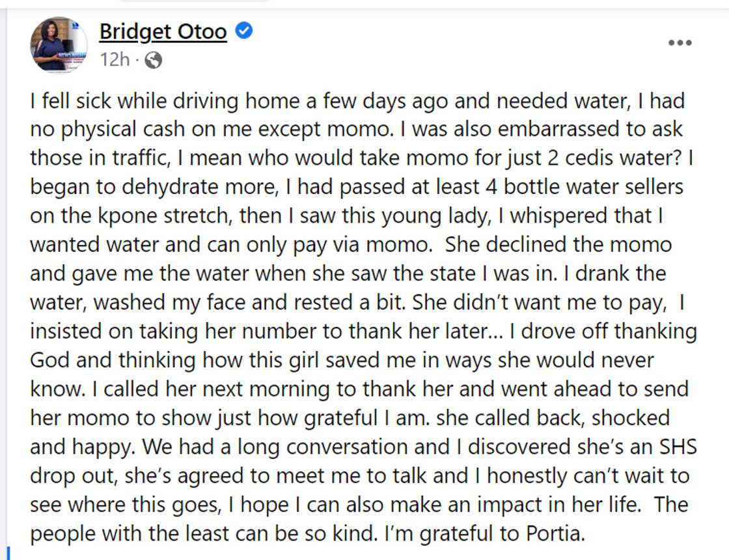Open the 12h timestamp to view the post
729x560 pixels.
point(111,61)
